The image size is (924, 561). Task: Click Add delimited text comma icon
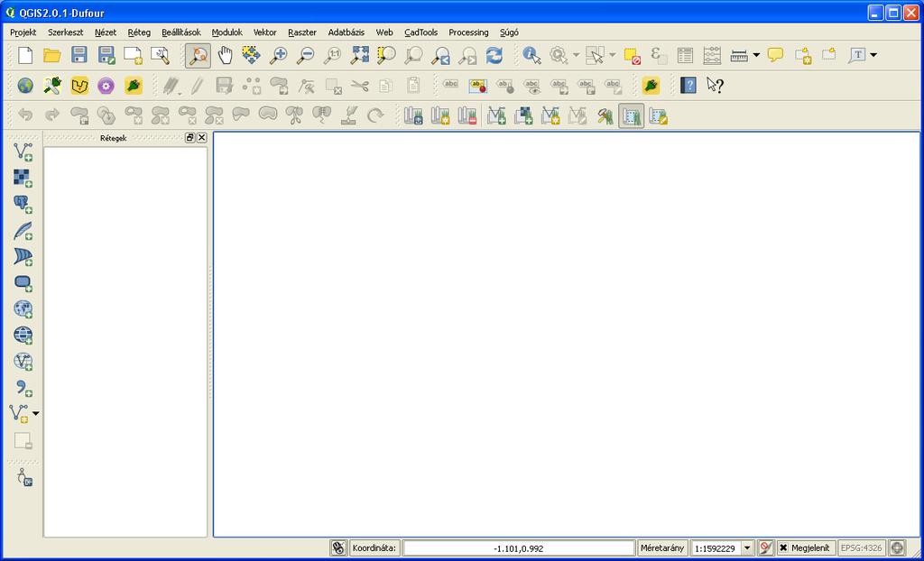(23, 387)
